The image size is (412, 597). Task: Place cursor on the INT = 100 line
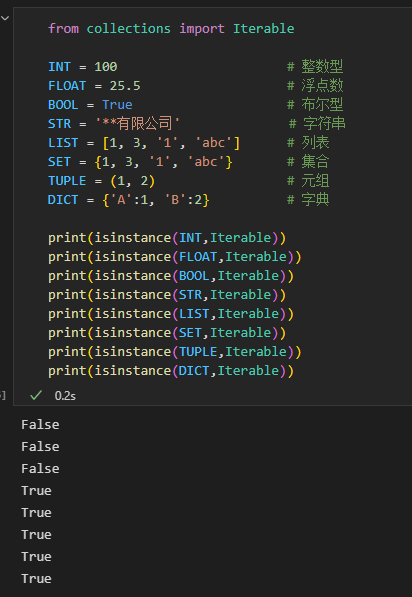(83, 67)
